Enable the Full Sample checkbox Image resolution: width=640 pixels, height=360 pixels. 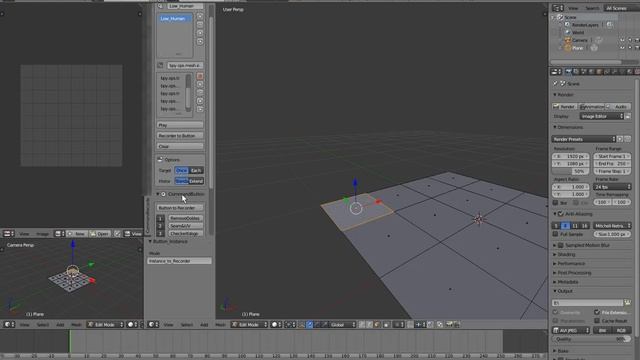555,234
